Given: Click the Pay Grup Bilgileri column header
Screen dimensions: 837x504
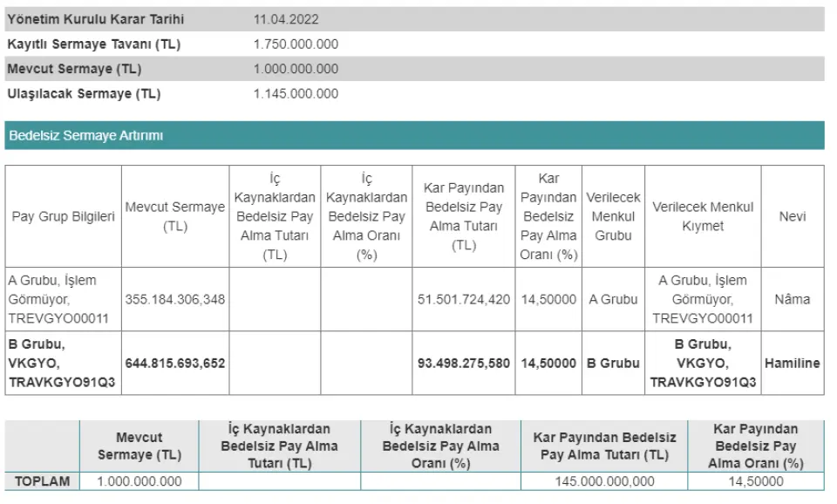Looking at the screenshot, I should coord(63,217).
